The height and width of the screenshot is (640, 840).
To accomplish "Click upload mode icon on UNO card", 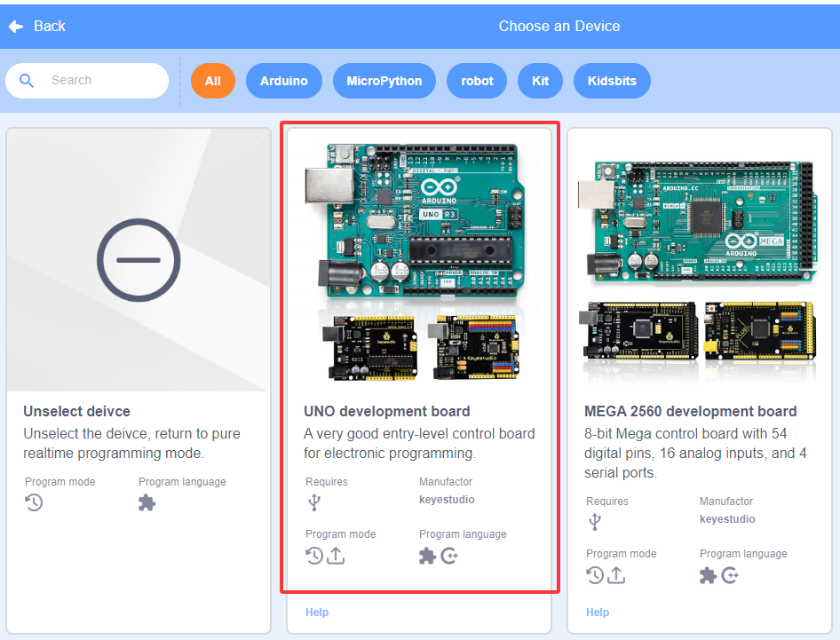I will tap(336, 556).
